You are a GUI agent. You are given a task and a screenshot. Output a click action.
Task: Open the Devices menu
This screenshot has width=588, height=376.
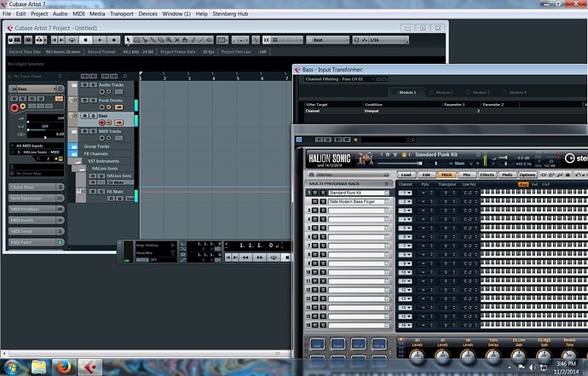[147, 14]
